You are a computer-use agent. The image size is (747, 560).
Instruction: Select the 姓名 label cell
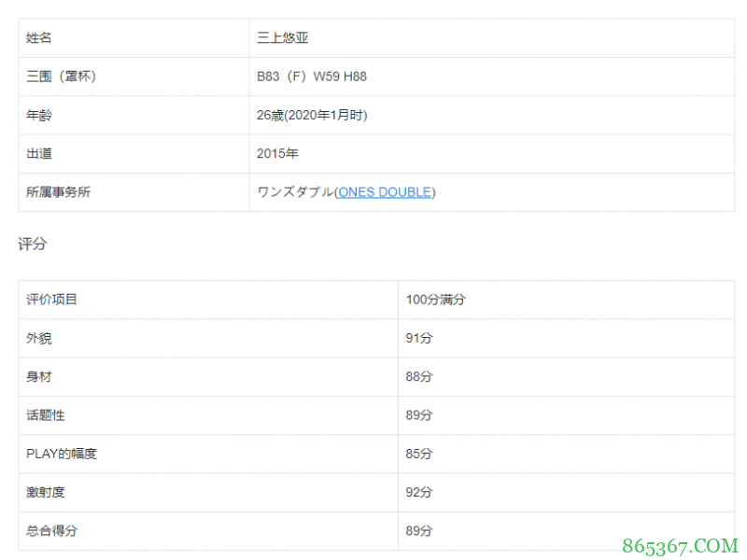tap(38, 38)
